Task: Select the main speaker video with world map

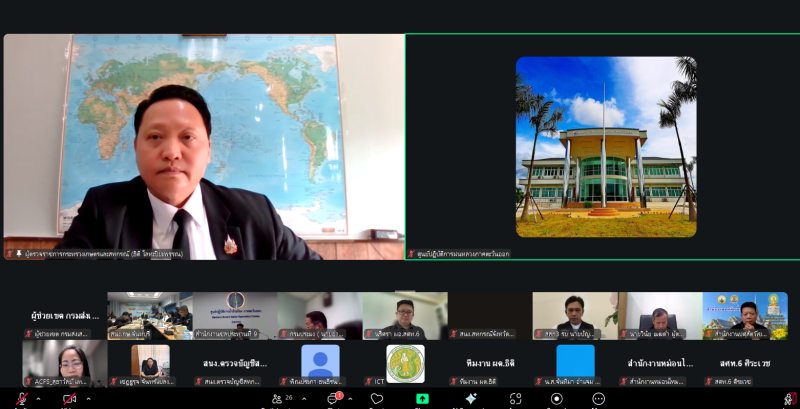Action: pyautogui.click(x=204, y=147)
